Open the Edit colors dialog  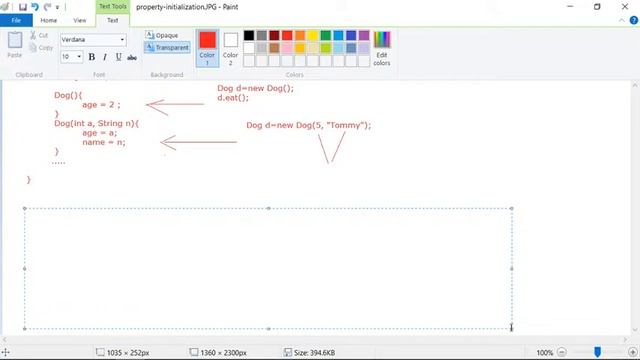click(382, 48)
